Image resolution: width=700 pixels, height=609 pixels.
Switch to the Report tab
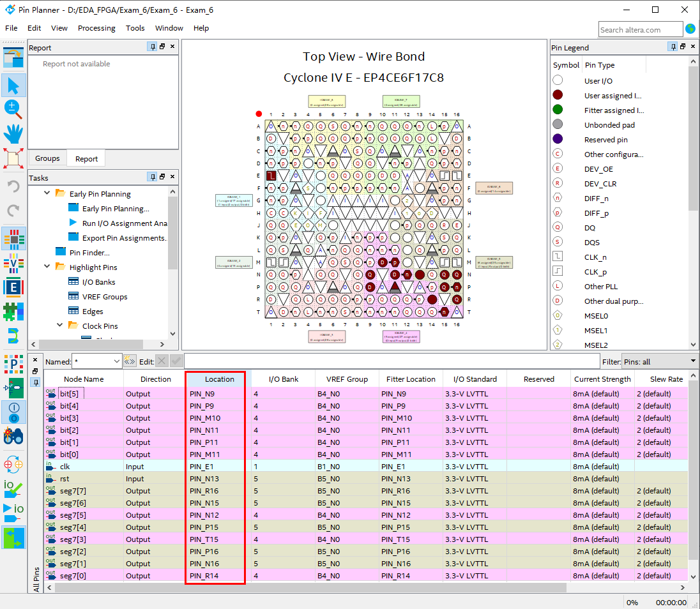pyautogui.click(x=86, y=159)
